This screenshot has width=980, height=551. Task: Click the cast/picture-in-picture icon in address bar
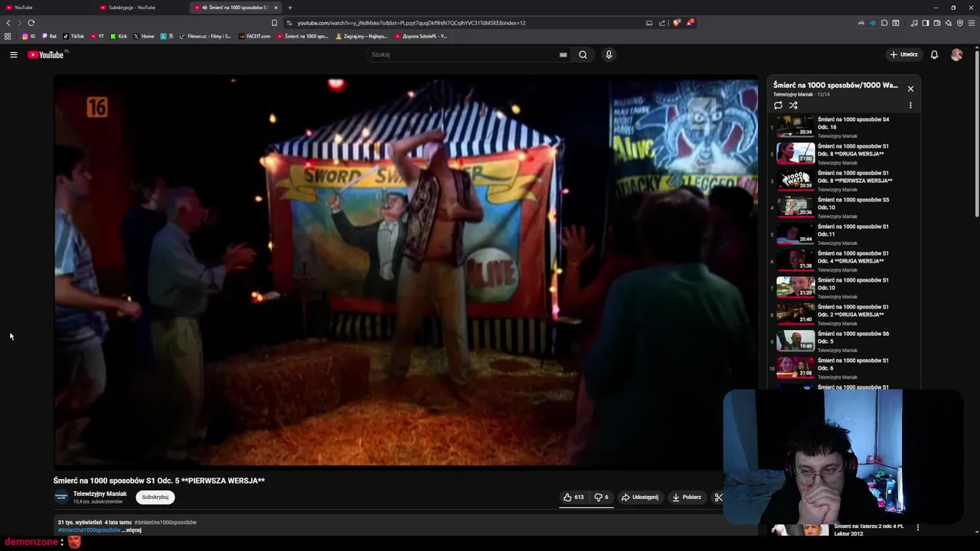(649, 23)
